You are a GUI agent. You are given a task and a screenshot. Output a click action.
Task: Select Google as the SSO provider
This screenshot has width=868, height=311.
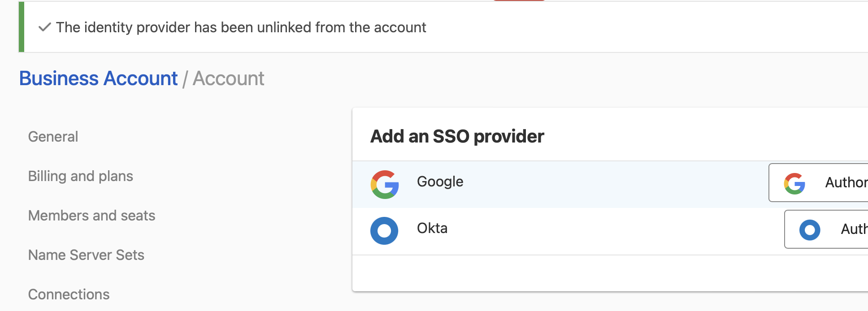point(439,182)
